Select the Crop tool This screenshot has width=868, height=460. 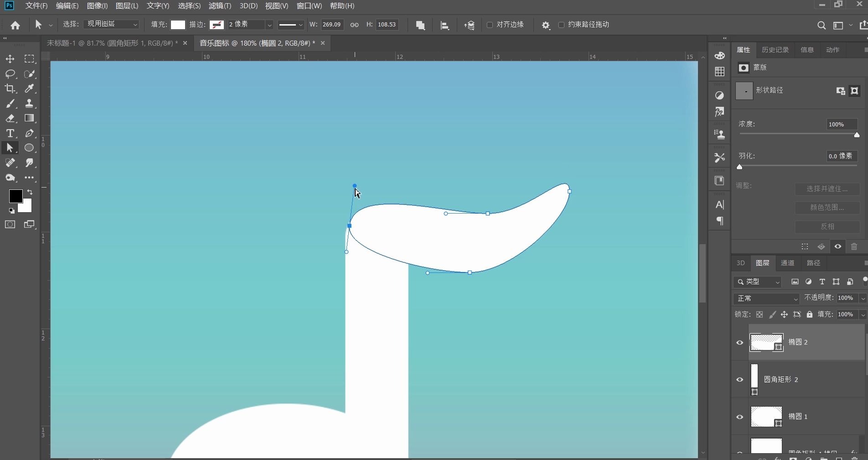10,89
